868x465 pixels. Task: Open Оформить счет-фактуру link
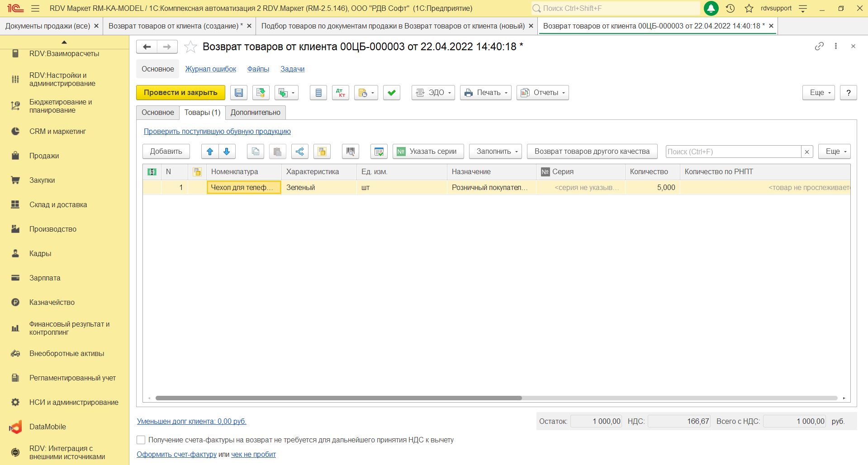pyautogui.click(x=176, y=454)
